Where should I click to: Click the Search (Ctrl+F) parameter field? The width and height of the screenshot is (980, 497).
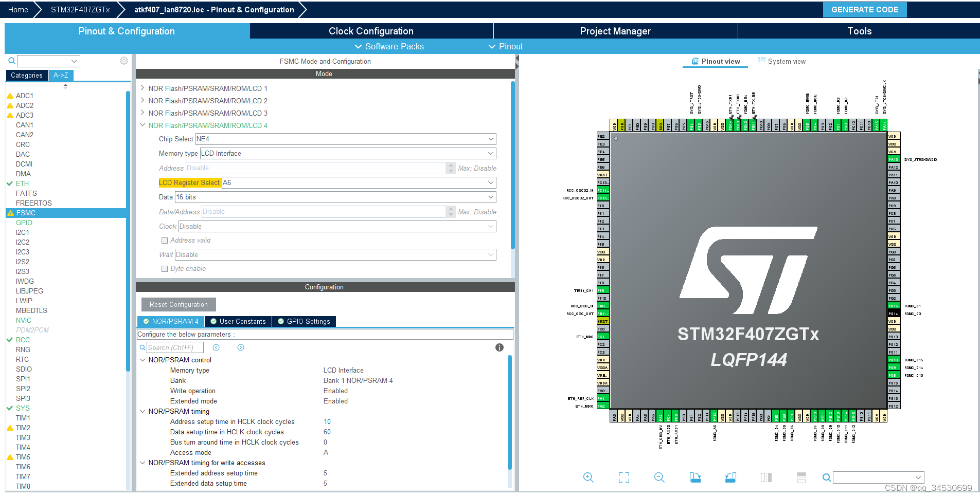point(175,347)
